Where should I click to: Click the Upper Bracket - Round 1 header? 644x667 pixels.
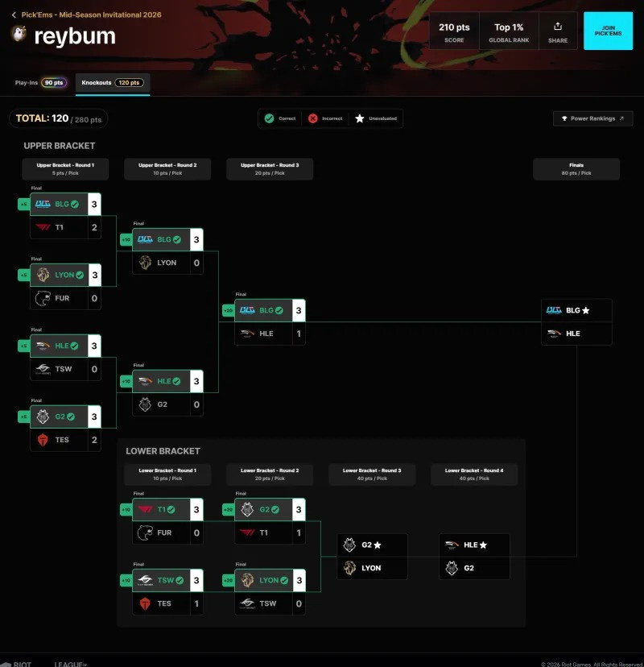pos(65,169)
